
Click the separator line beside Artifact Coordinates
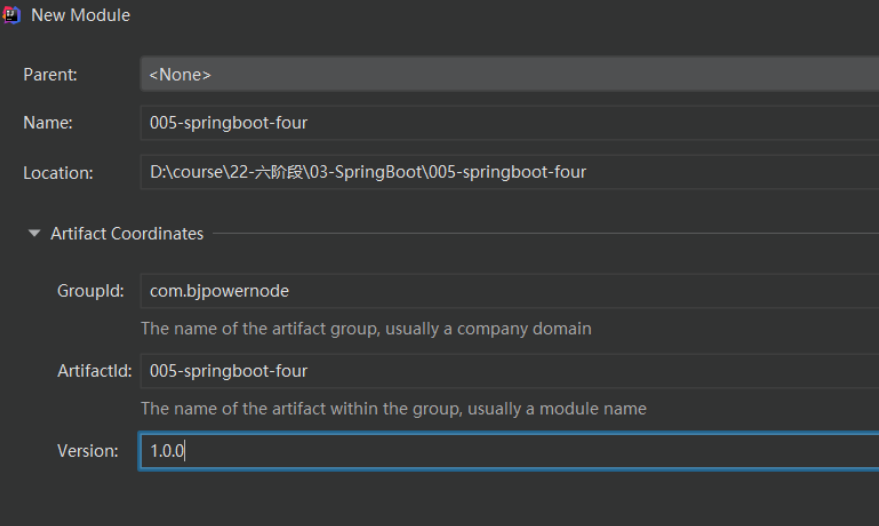coord(540,234)
